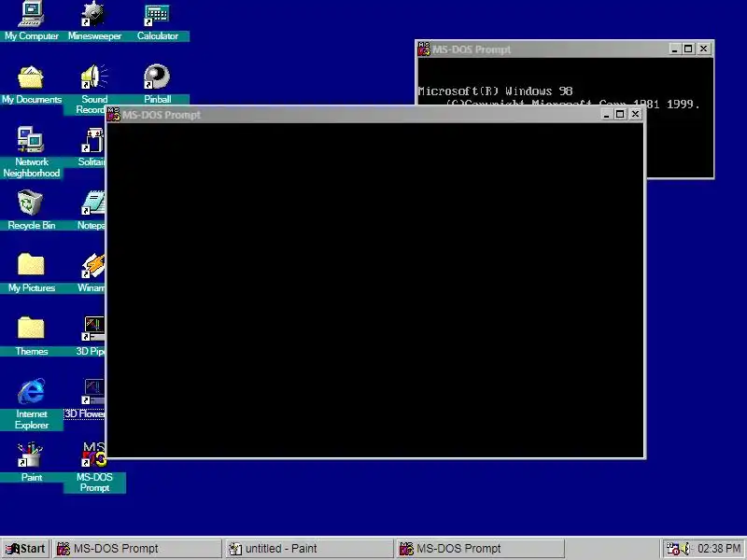Open the background MS-DOS Prompt window's system menu icon
This screenshot has width=747, height=560.
click(x=424, y=49)
